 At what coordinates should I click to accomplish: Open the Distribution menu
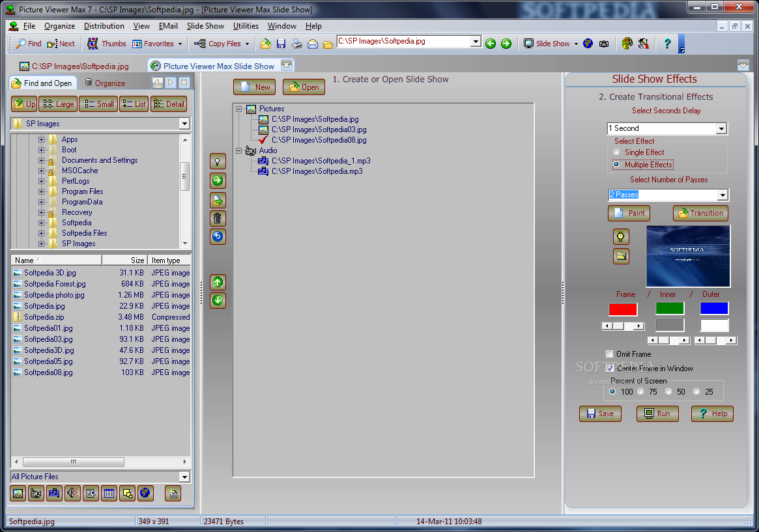coord(104,26)
